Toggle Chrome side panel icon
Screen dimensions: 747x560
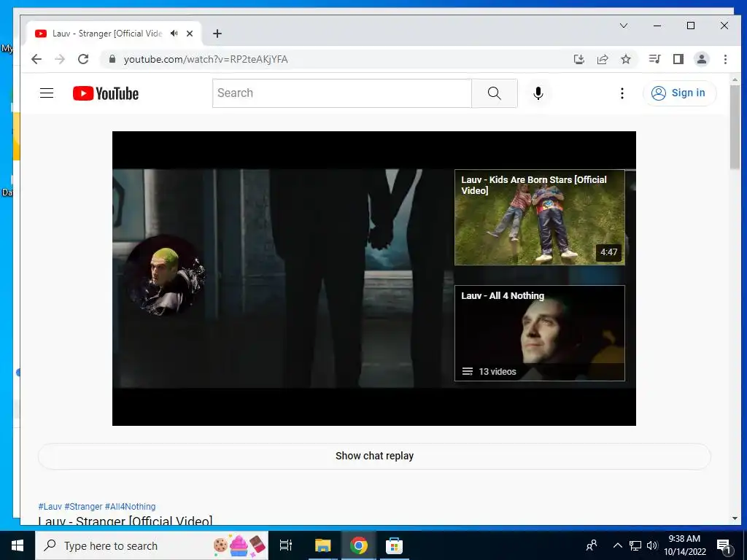(x=678, y=59)
